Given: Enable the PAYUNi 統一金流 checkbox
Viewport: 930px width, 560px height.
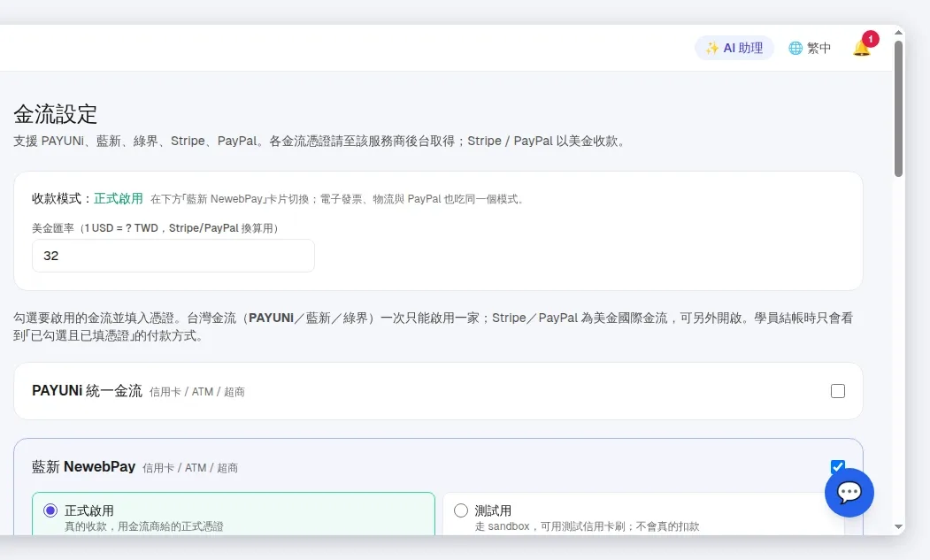Looking at the screenshot, I should click(837, 391).
